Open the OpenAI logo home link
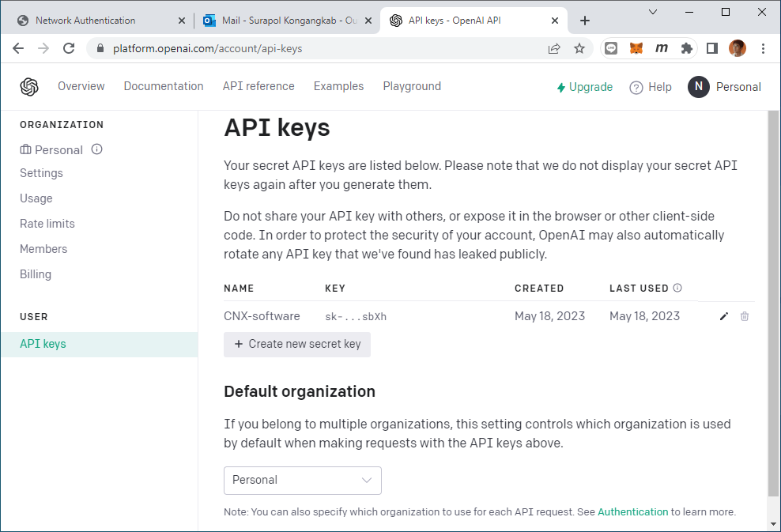Viewport: 781px width, 532px height. [x=29, y=87]
